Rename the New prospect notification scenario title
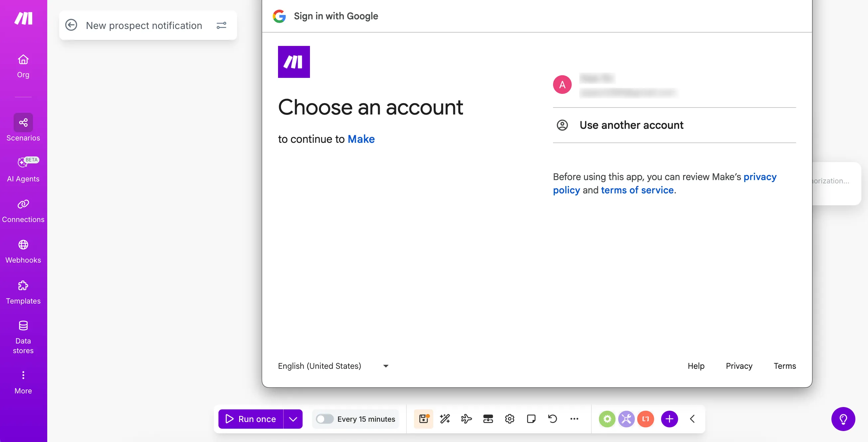Screen dimensions: 868x442 pyautogui.click(x=144, y=25)
